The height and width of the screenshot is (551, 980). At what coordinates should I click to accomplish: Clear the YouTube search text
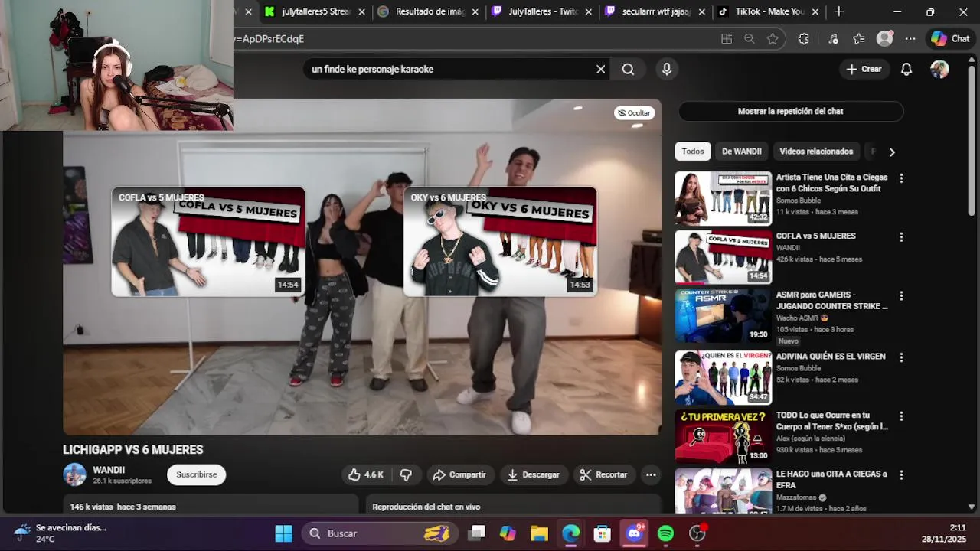pos(601,69)
